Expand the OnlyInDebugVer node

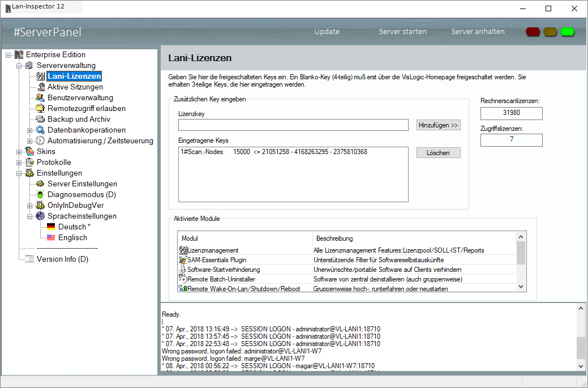click(29, 206)
